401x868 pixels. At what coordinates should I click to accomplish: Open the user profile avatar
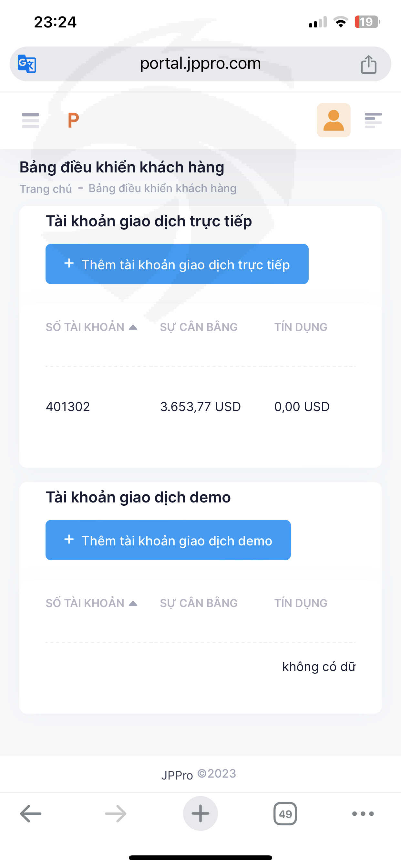[333, 120]
